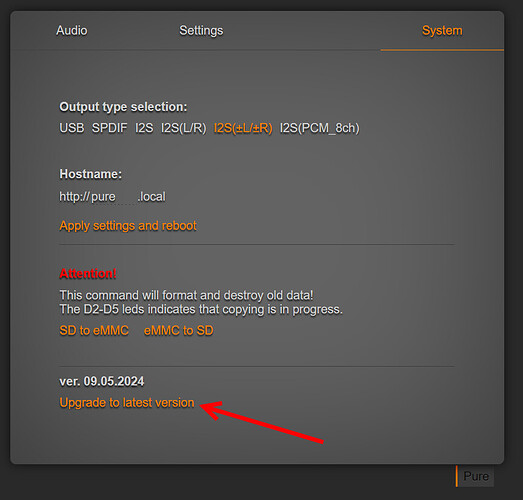Viewport: 523px width, 500px height.
Task: Click Upgrade to latest version
Action: pyautogui.click(x=126, y=403)
